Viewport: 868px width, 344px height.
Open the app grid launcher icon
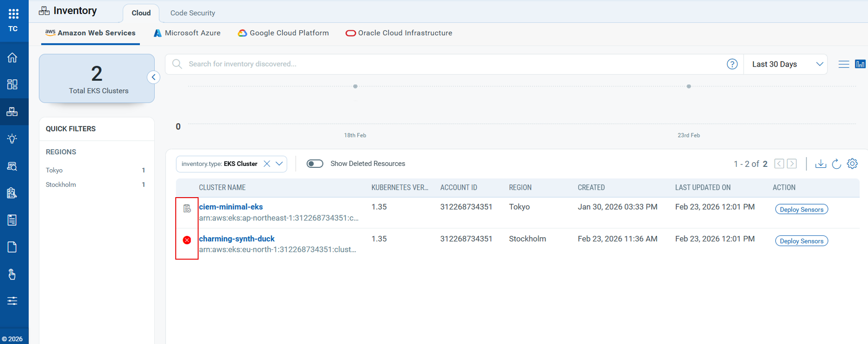(14, 14)
